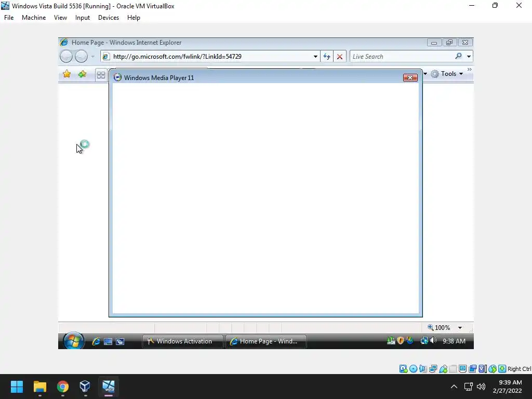Open the zoom level dropdown arrow
The width and height of the screenshot is (532, 399).
(460, 328)
